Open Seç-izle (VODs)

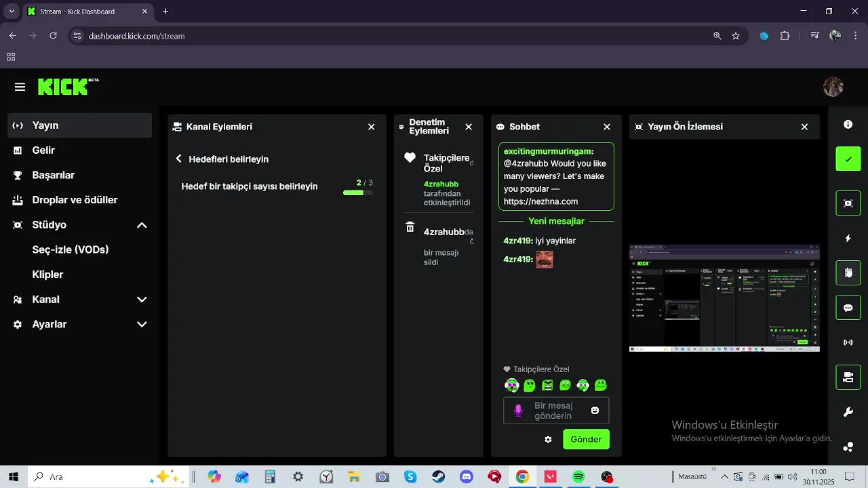tap(71, 249)
